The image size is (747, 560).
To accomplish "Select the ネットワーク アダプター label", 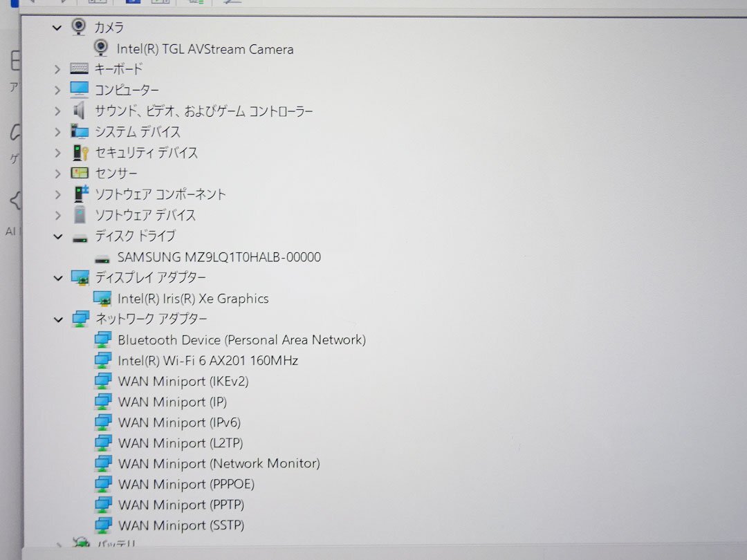I will click(151, 319).
